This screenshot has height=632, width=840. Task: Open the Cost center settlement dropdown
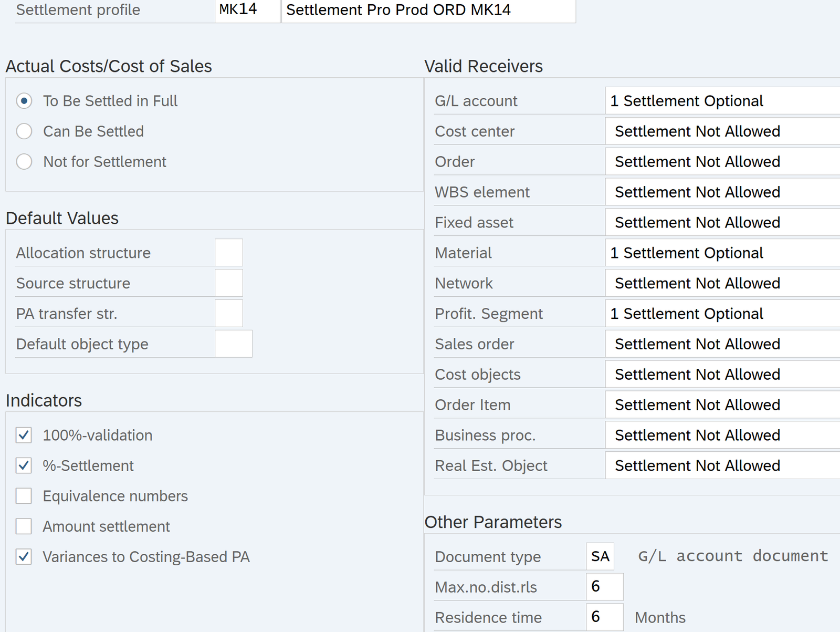tap(722, 131)
